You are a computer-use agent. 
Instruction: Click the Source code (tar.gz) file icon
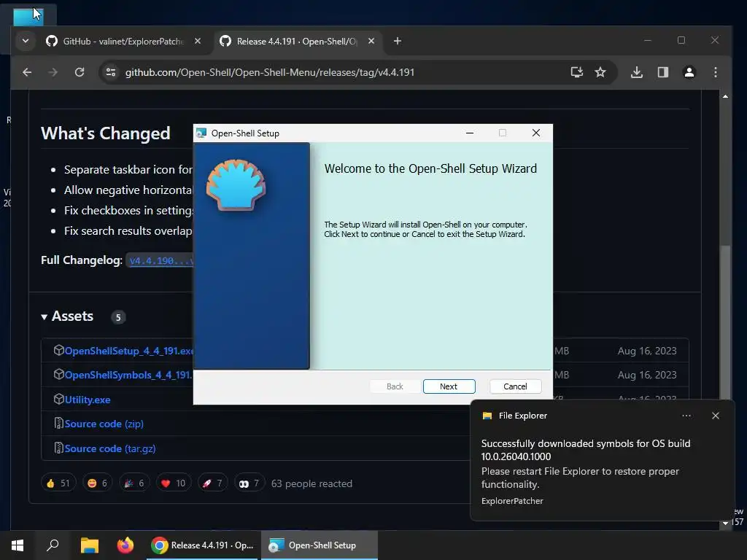click(58, 448)
